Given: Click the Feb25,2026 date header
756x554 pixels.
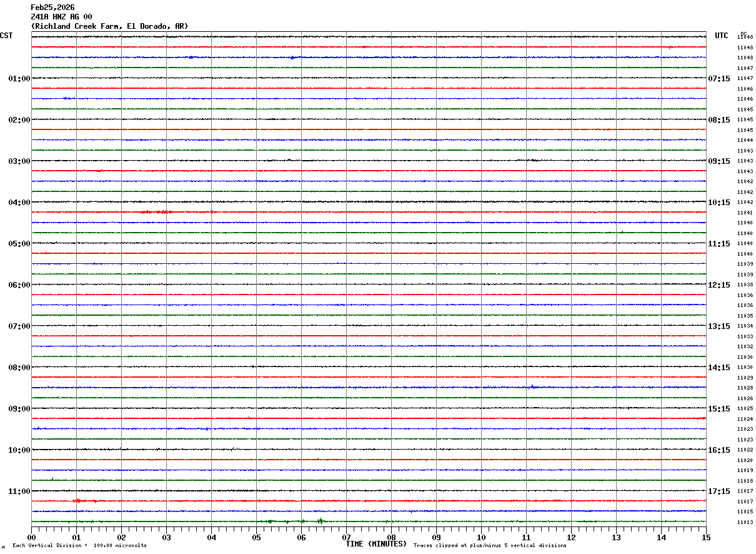Looking at the screenshot, I should pyautogui.click(x=52, y=8).
